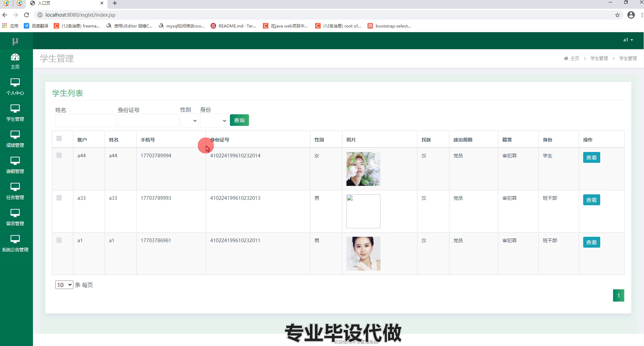Open the mysql如何修改root bookmark
The width and height of the screenshot is (644, 346).
click(181, 26)
